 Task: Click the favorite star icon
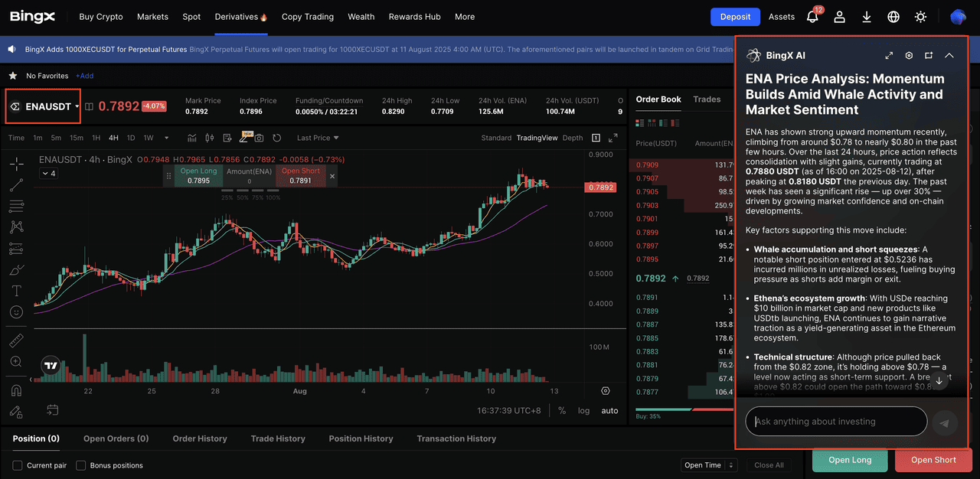tap(12, 76)
